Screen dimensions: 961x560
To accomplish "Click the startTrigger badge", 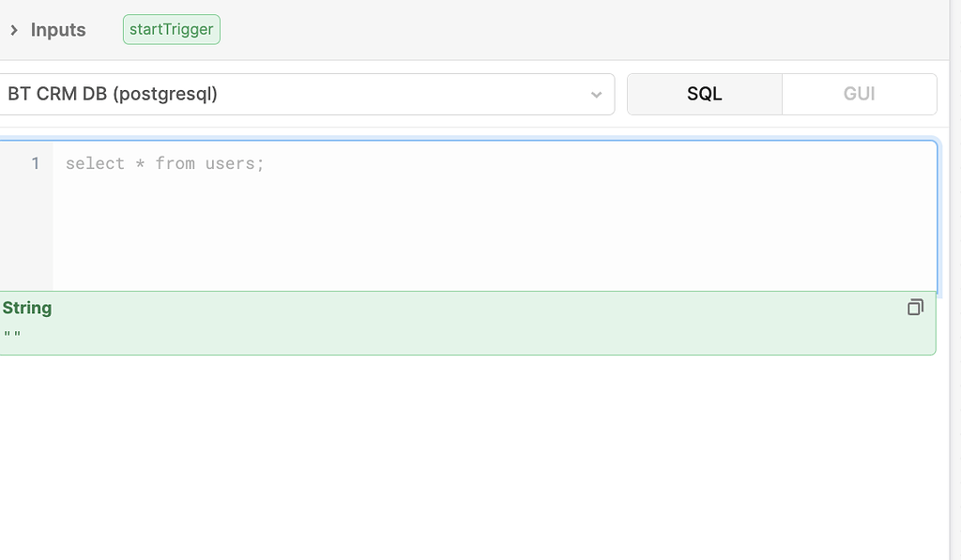I will coord(171,29).
